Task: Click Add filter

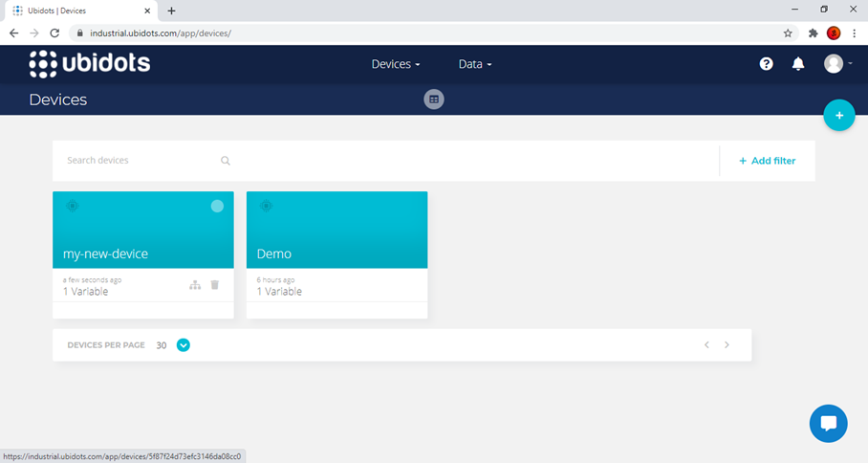Action: click(768, 161)
